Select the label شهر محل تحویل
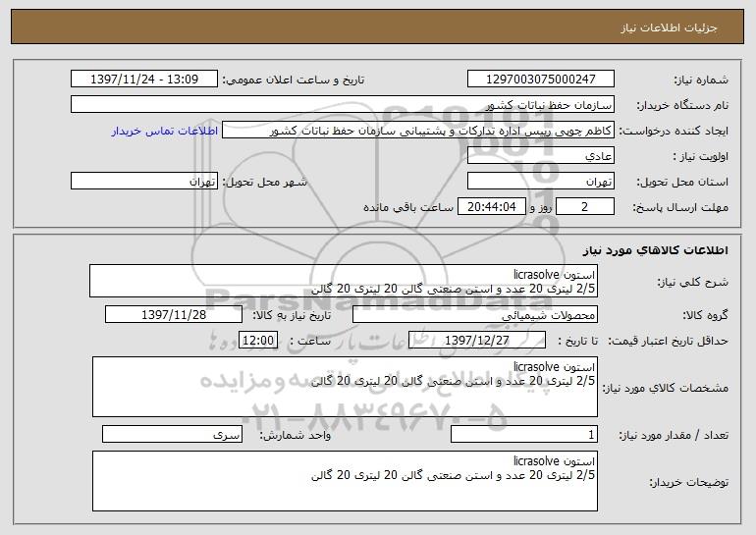 click(264, 182)
